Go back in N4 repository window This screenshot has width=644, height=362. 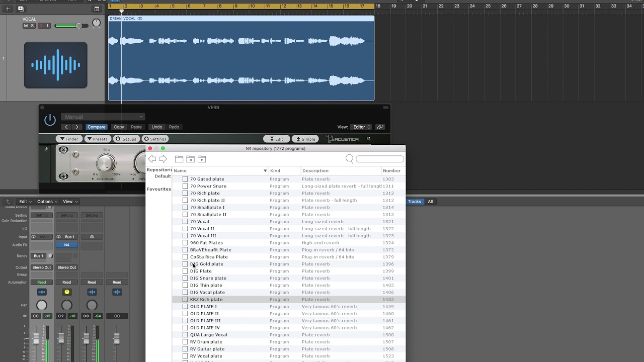tap(152, 159)
